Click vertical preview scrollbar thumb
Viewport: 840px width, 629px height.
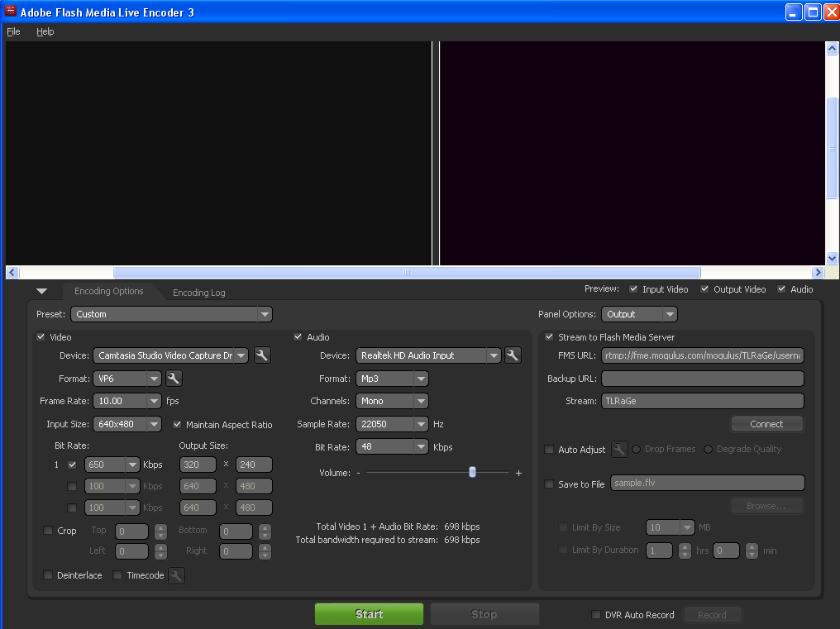point(832,148)
